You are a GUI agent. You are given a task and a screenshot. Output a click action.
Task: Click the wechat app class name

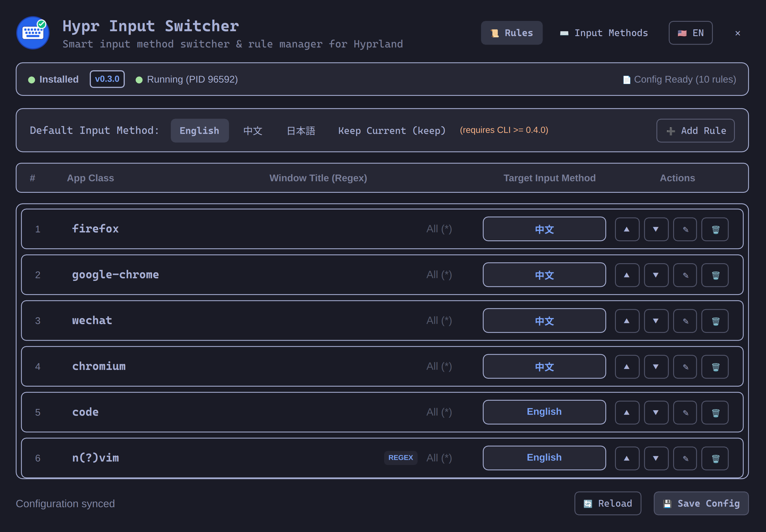(x=92, y=320)
